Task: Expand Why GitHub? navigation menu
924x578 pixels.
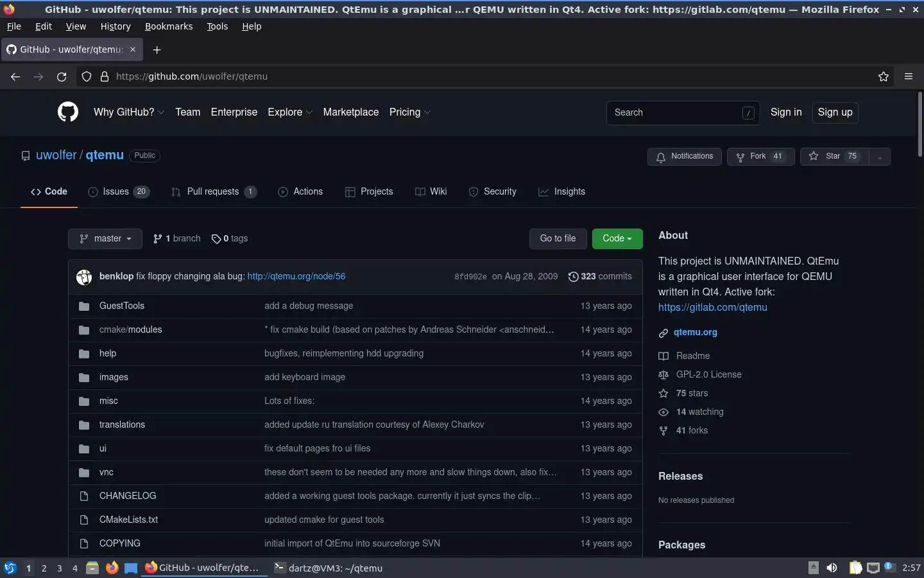Action: click(x=129, y=112)
